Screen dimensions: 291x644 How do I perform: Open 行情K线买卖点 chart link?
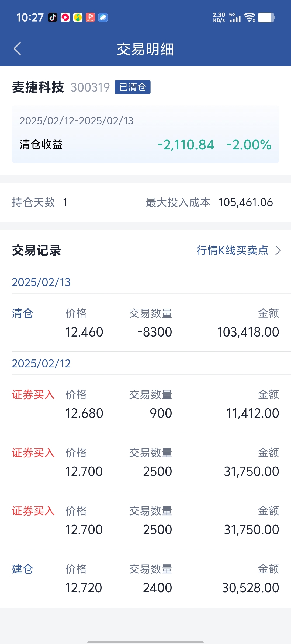(x=232, y=250)
